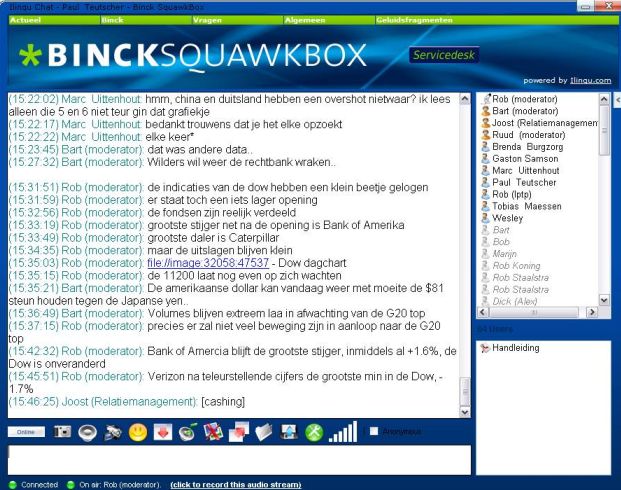Viewport: 621px width, 490px height.
Task: Click chat scrollbar down arrow
Action: click(465, 412)
